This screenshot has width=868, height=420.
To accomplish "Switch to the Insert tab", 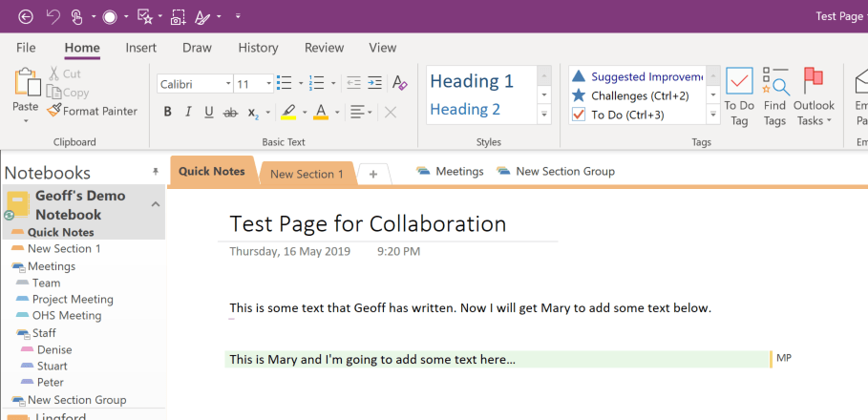I will (x=141, y=48).
